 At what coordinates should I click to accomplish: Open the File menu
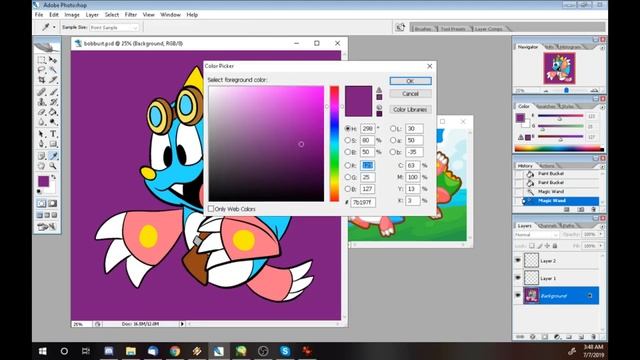point(39,15)
